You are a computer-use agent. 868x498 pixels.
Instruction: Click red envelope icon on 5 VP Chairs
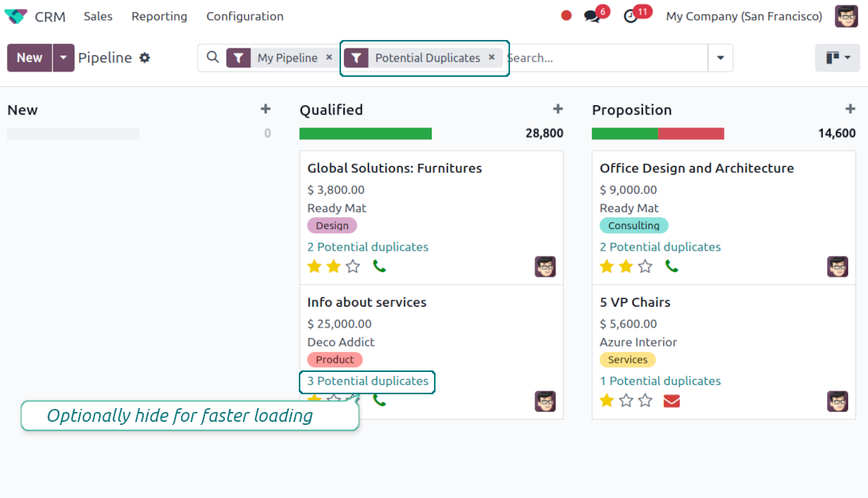671,400
